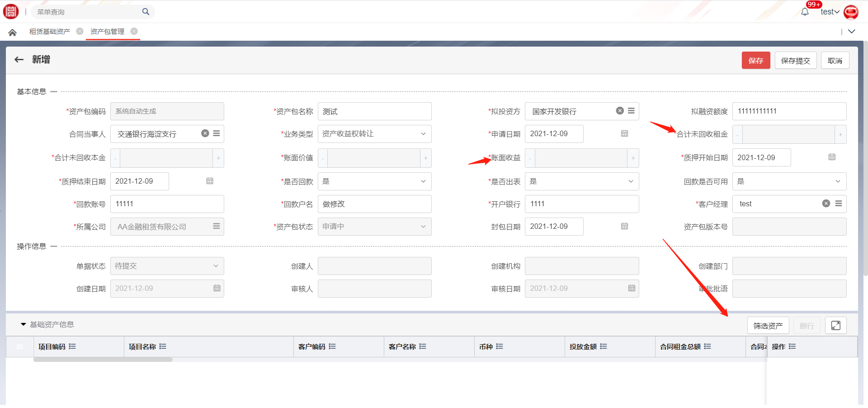Open the test user dropdown
868x408 pixels.
[x=830, y=12]
